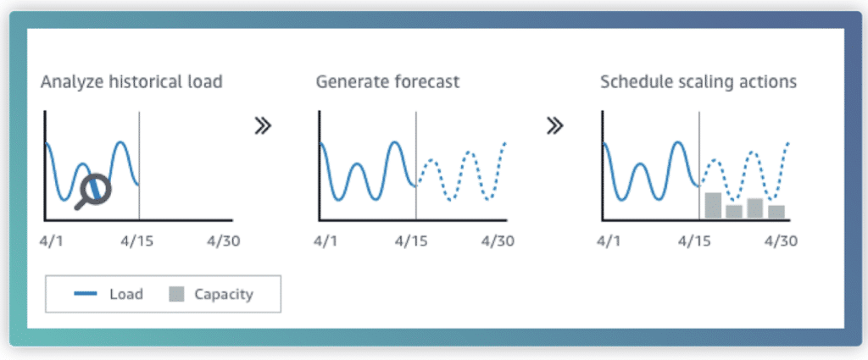Click the last gray capacity bar
The image size is (868, 360).
(x=776, y=212)
